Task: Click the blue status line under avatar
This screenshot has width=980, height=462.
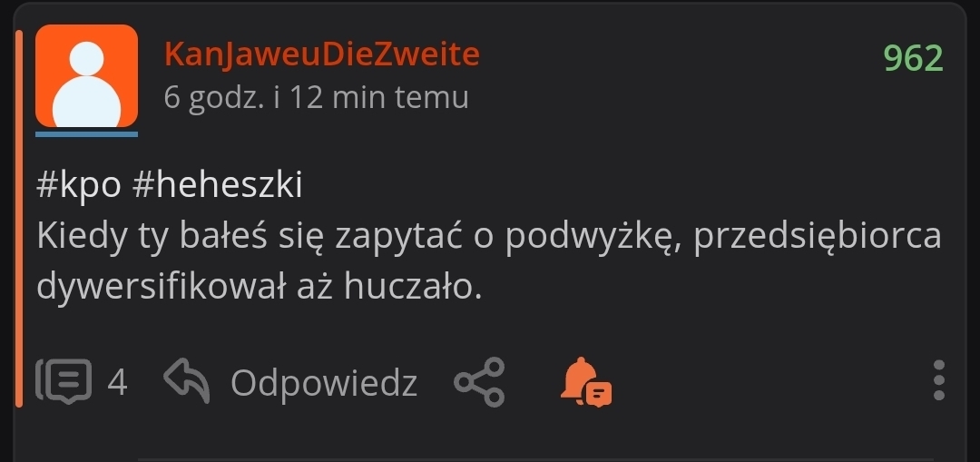Action: [86, 133]
